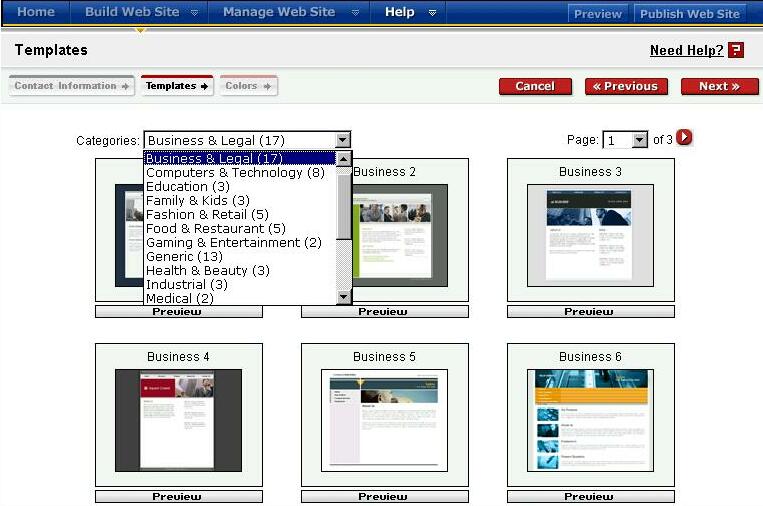Select the Business 3 template thumbnail

pos(590,235)
